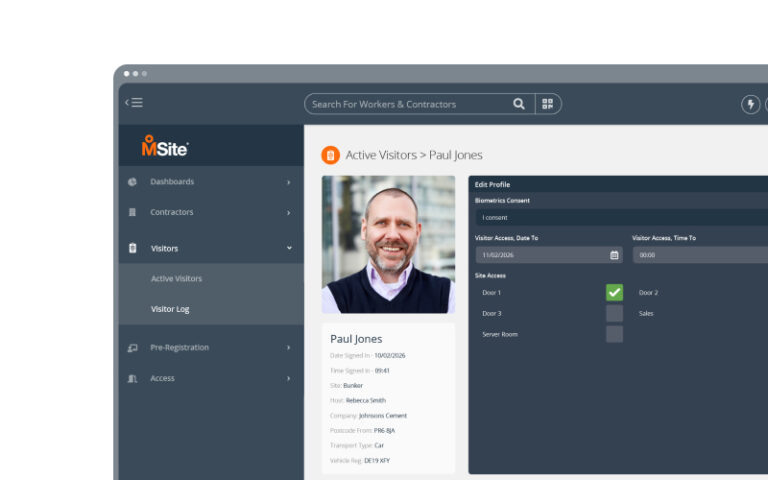Click Paul Jones profile photo
This screenshot has height=480, width=768.
pos(388,245)
